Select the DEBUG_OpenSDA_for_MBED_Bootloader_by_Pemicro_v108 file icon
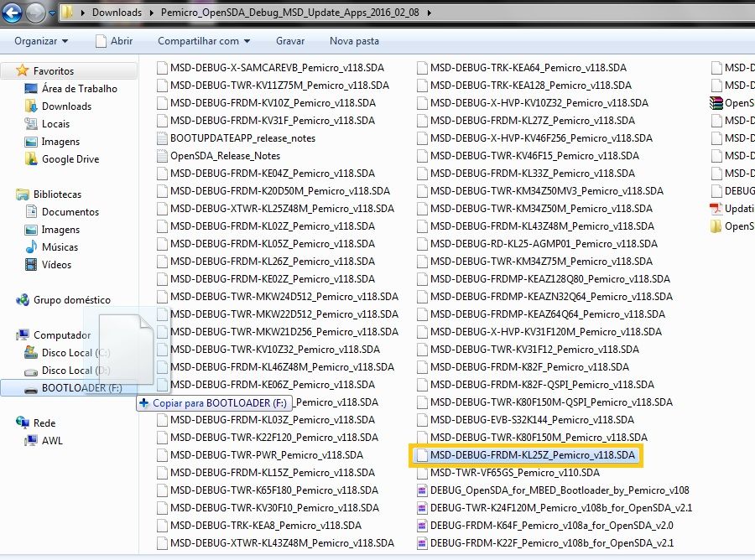The image size is (755, 560). point(422,490)
